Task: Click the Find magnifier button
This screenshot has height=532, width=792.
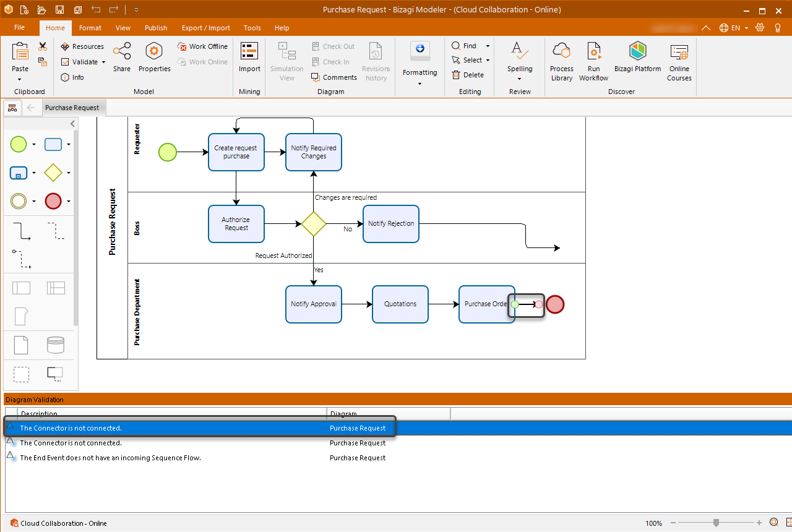Action: [464, 46]
